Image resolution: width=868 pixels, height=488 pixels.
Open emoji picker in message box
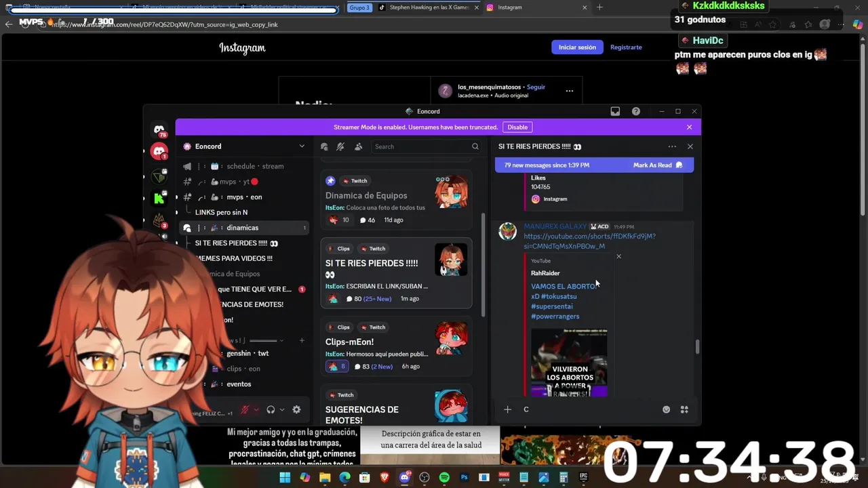tap(667, 409)
